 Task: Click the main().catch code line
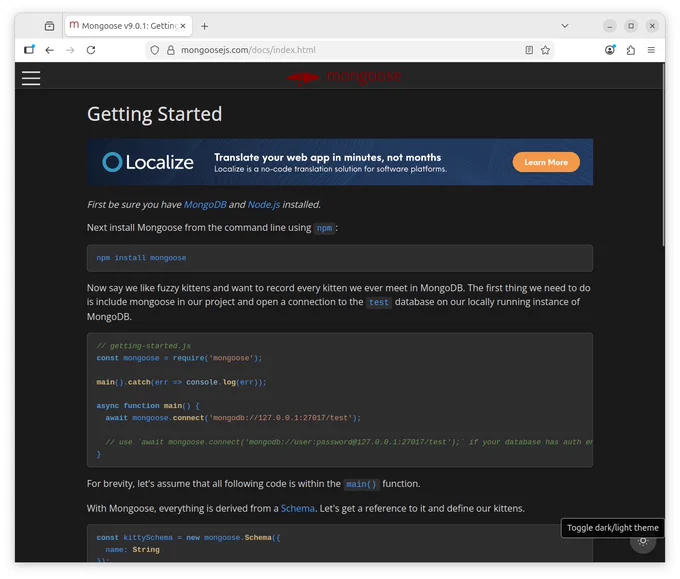(x=181, y=382)
